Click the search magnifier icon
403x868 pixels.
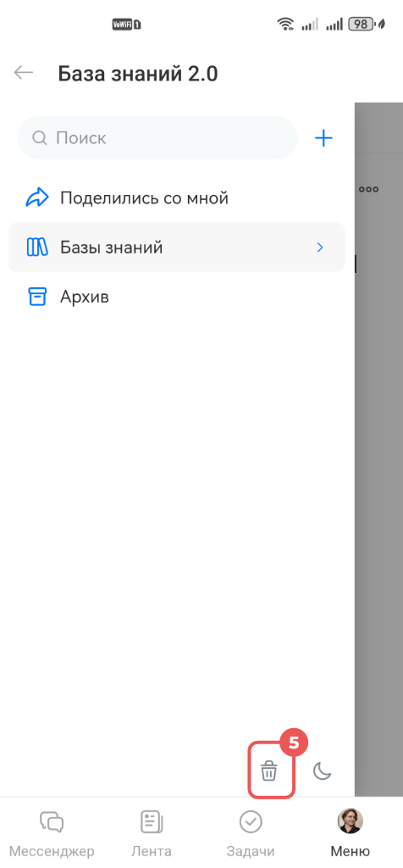coord(39,138)
